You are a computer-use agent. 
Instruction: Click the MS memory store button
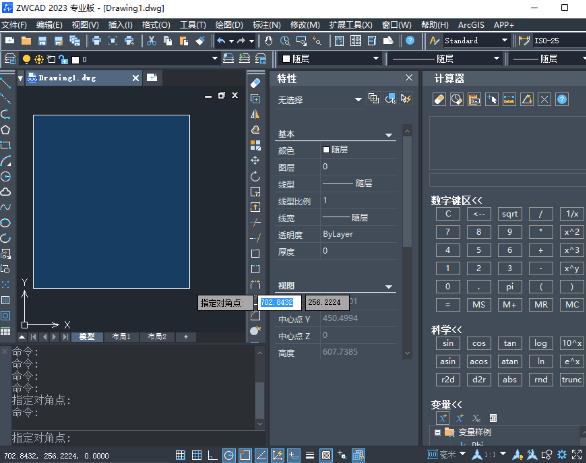click(479, 305)
